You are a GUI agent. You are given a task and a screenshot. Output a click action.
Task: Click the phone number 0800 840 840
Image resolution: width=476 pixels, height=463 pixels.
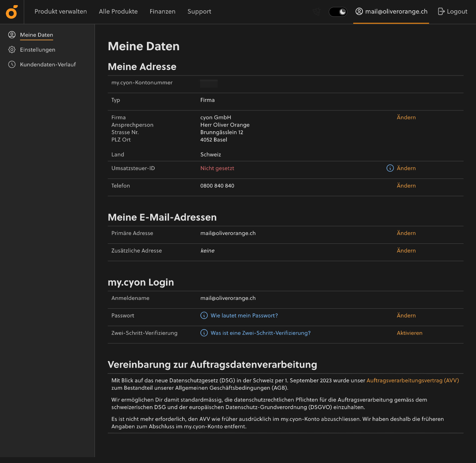coord(217,186)
